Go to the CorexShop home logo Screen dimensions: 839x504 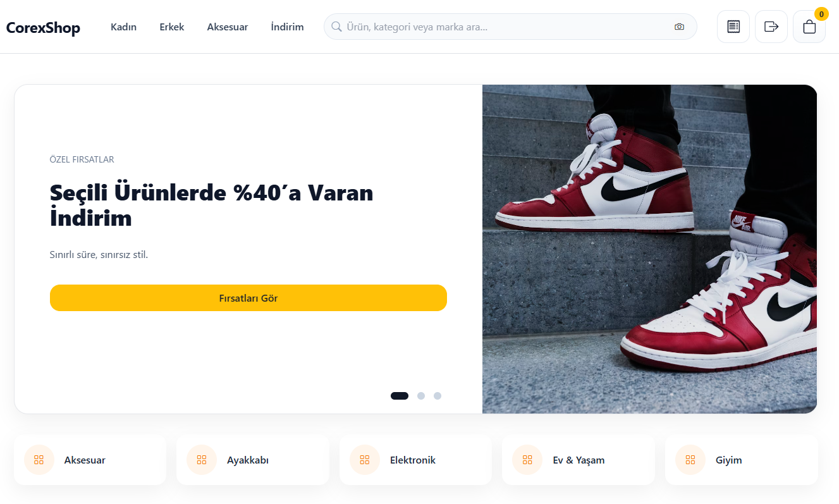[x=43, y=28]
